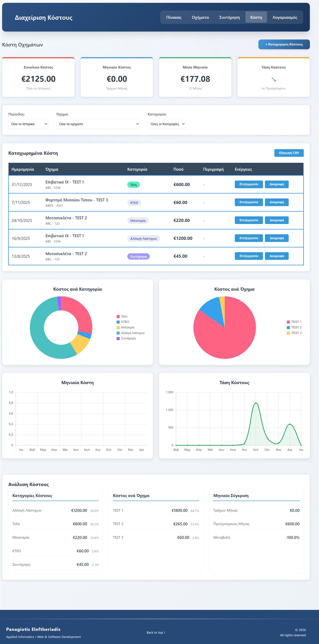This screenshot has width=319, height=644.
Task: Delete the 13/8/2025 Συντήρηση entry
Action: pyautogui.click(x=277, y=256)
